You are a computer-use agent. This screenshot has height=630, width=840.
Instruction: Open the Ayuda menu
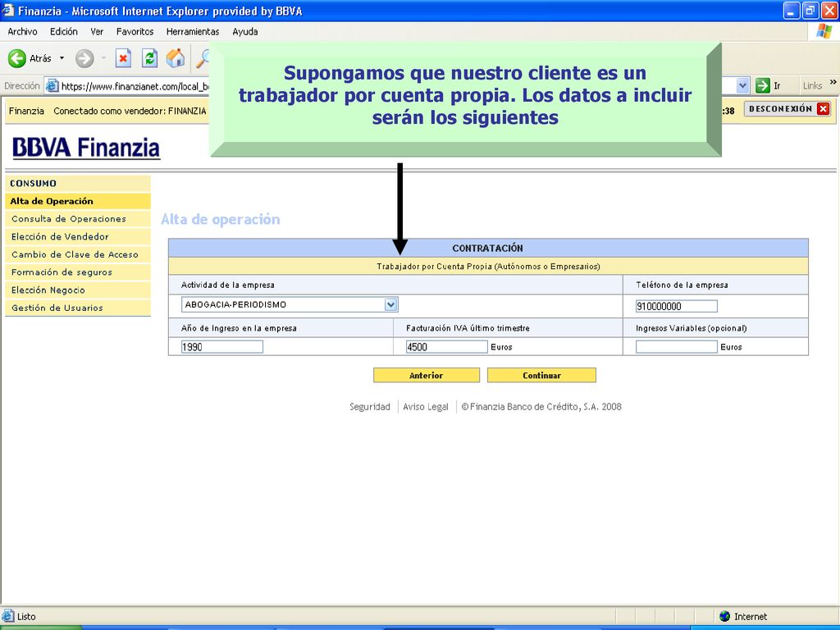(244, 32)
